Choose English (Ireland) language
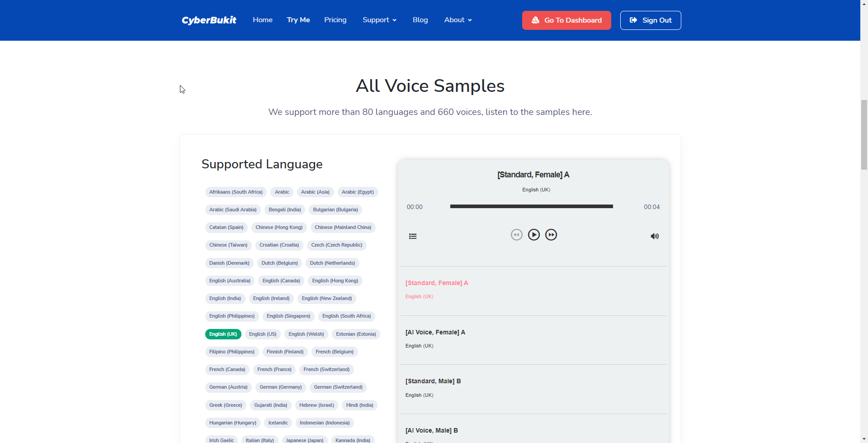 (x=271, y=298)
